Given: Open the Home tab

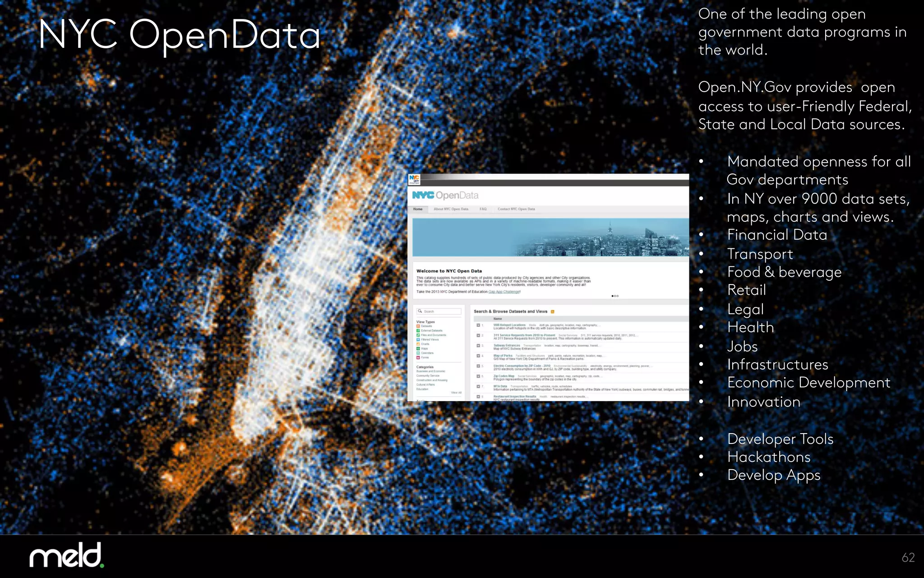Looking at the screenshot, I should tap(418, 209).
